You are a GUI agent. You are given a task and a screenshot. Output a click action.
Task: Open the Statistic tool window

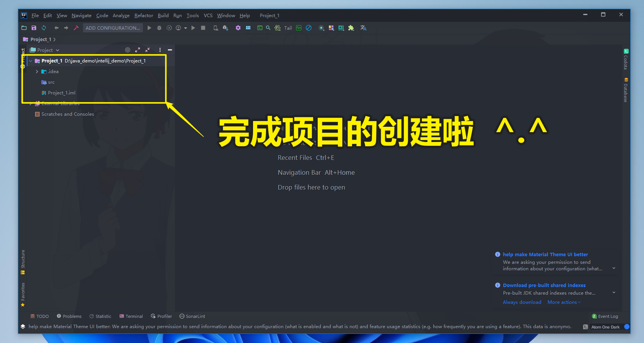(x=100, y=316)
